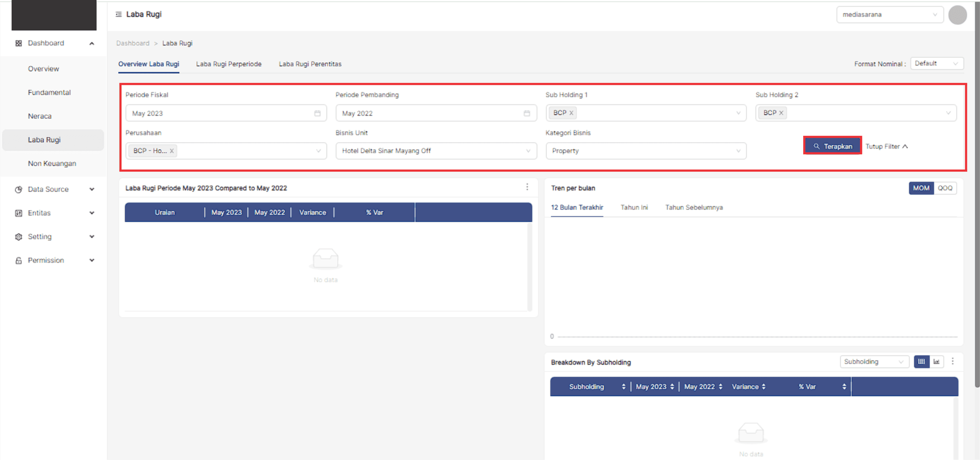Open Neraca in the sidebar
Viewport: 980px width, 460px height.
coord(40,116)
